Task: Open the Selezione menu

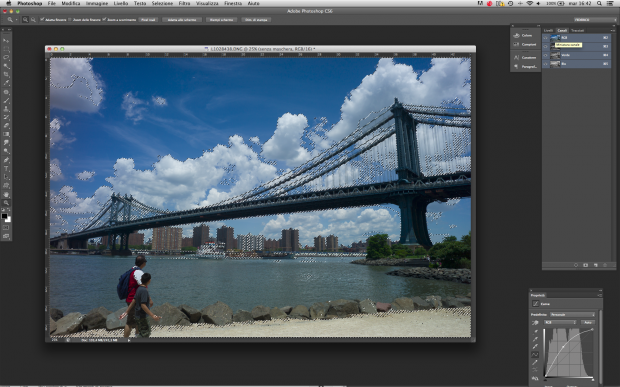Action: 163,3
